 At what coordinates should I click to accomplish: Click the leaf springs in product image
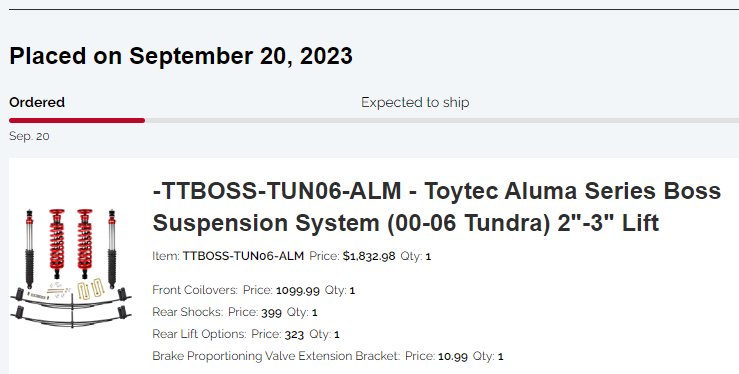71,309
